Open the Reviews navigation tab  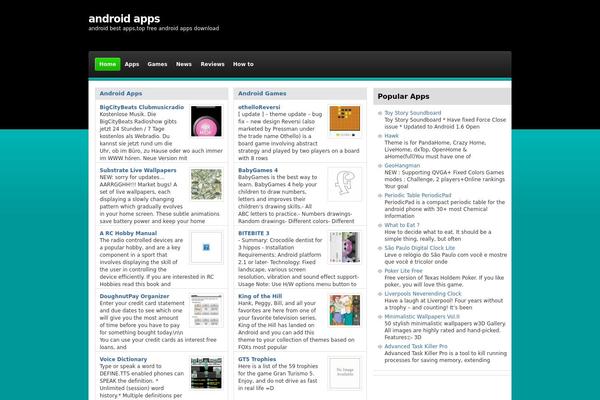tap(212, 64)
